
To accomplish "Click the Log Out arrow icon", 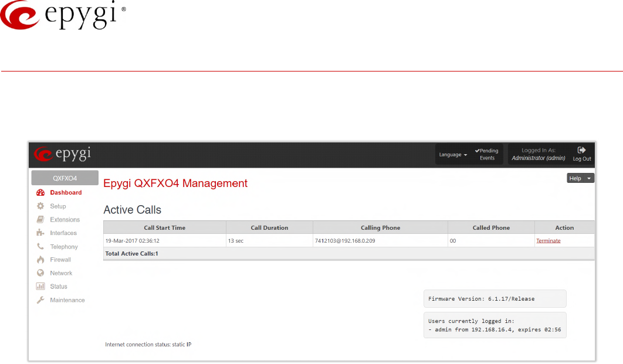I will [x=582, y=150].
